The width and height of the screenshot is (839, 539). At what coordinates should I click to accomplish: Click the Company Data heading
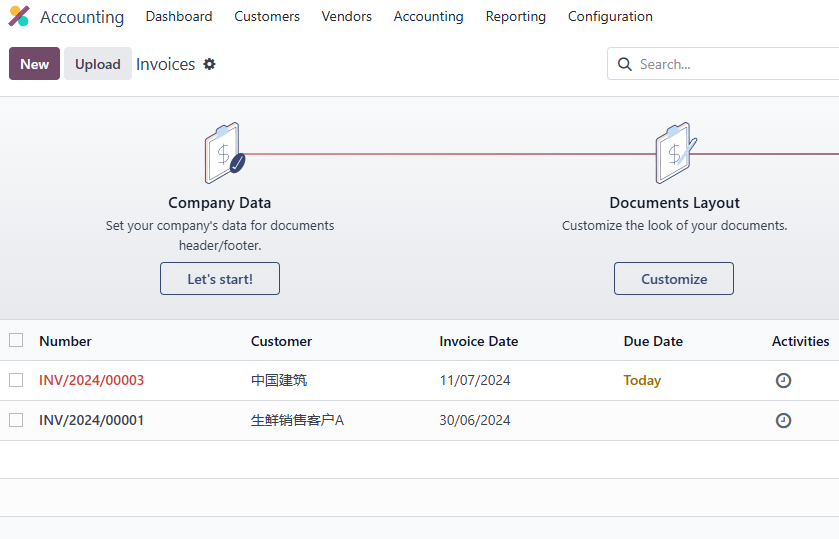pos(220,203)
